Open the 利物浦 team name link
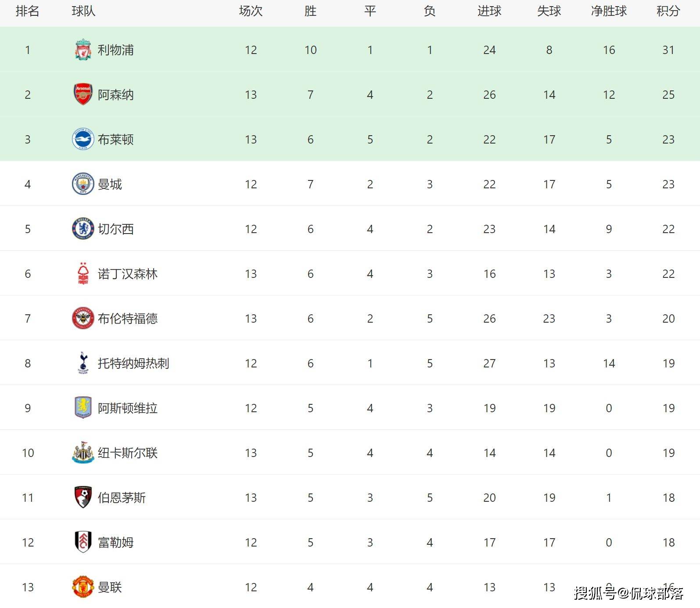Image resolution: width=700 pixels, height=608 pixels. click(116, 50)
